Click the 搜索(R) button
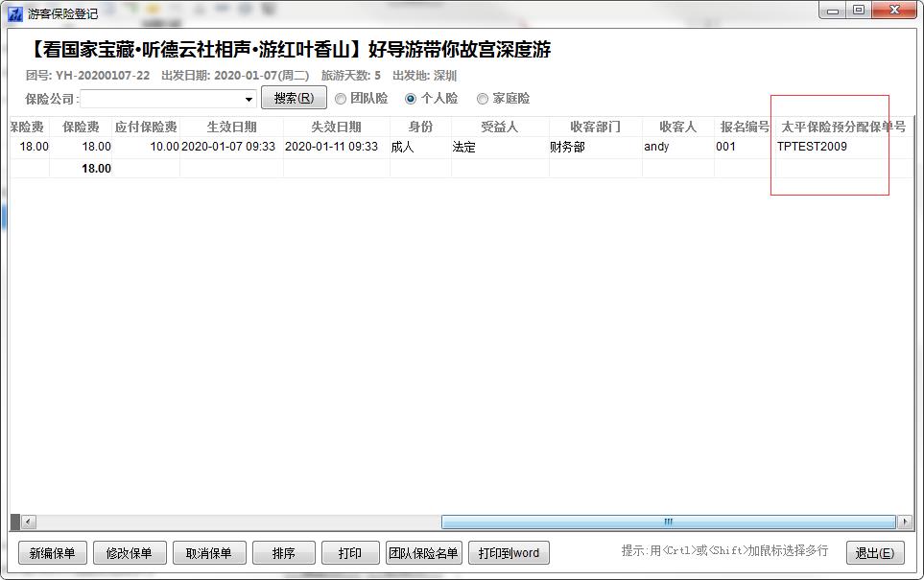Viewport: 924px width, 580px height. pyautogui.click(x=294, y=98)
